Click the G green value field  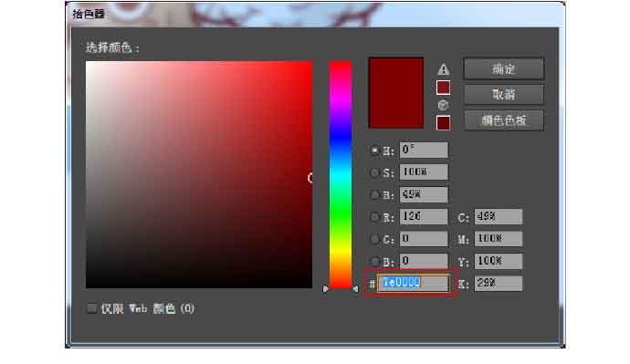424,239
